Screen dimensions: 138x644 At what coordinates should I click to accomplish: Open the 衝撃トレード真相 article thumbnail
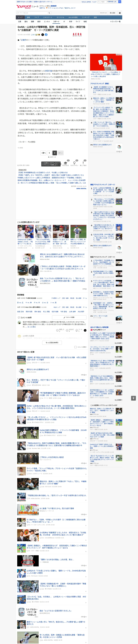pyautogui.click(x=78, y=231)
